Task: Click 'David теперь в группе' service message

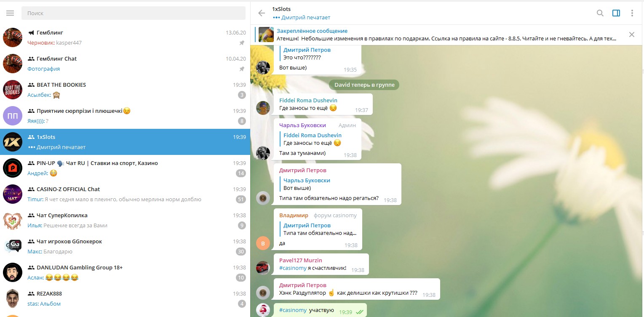Action: pos(364,85)
